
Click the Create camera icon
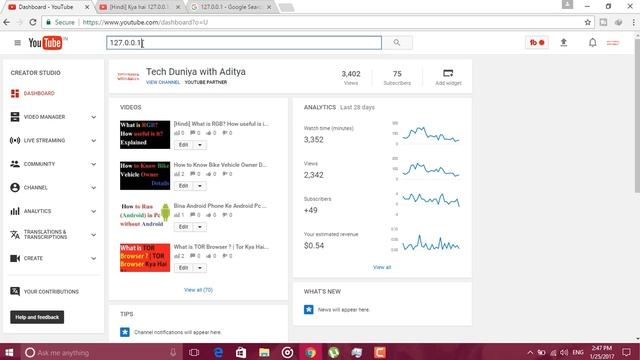click(x=15, y=258)
